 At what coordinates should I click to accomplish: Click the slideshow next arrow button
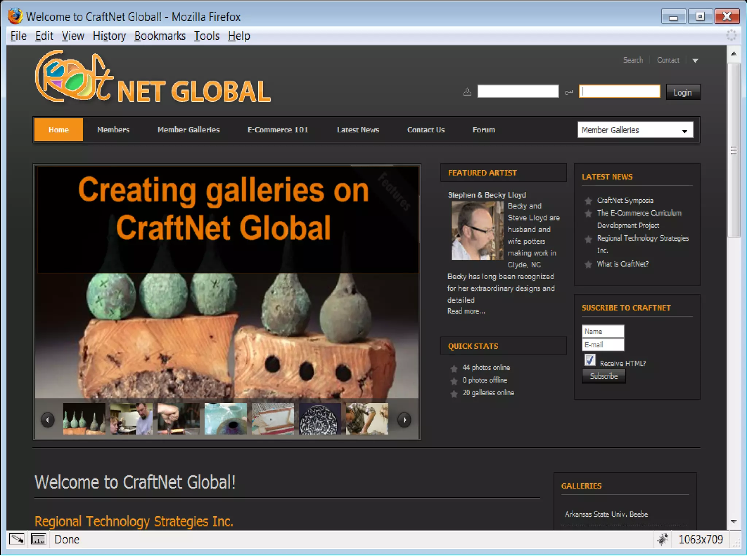click(404, 420)
